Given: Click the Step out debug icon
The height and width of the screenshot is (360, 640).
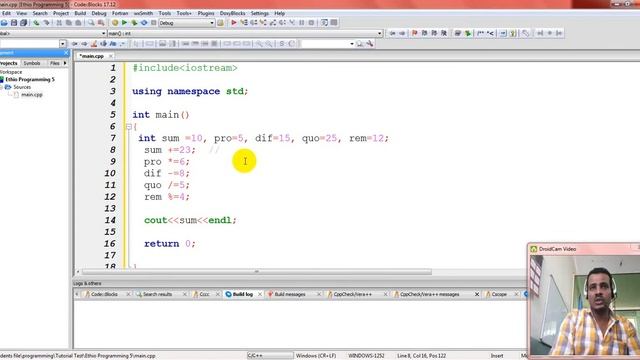Looking at the screenshot, I should pyautogui.click(x=273, y=23).
